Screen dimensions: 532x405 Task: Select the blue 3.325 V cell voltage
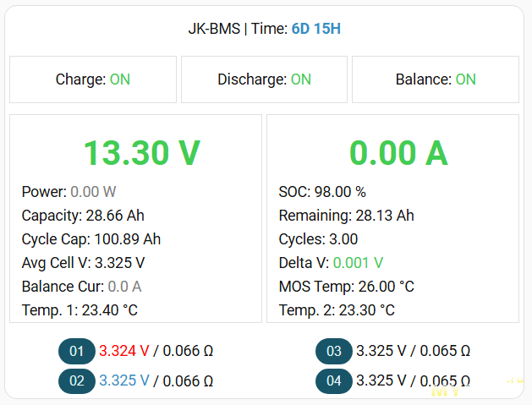124,380
